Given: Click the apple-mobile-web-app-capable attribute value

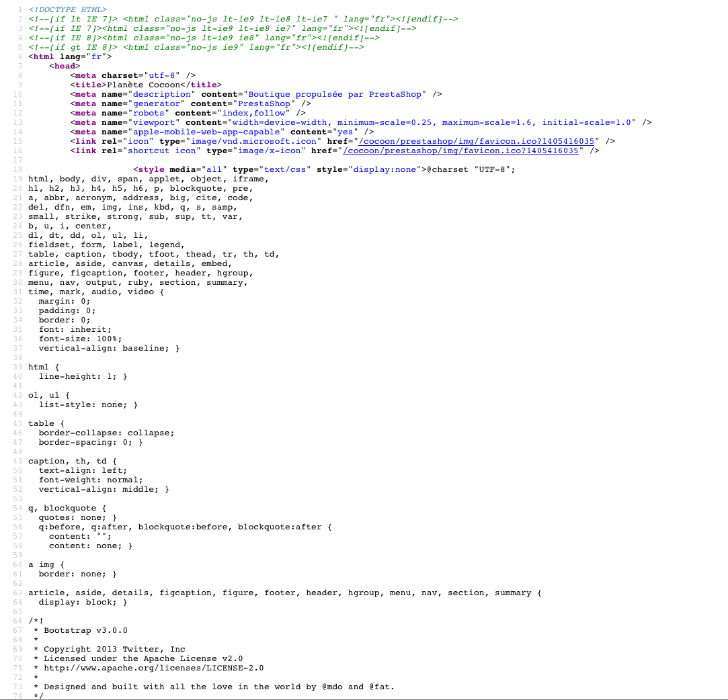Looking at the screenshot, I should click(206, 132).
